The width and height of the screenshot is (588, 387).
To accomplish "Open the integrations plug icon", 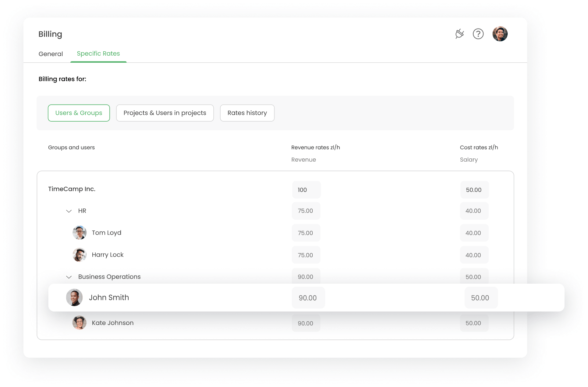I will click(459, 34).
